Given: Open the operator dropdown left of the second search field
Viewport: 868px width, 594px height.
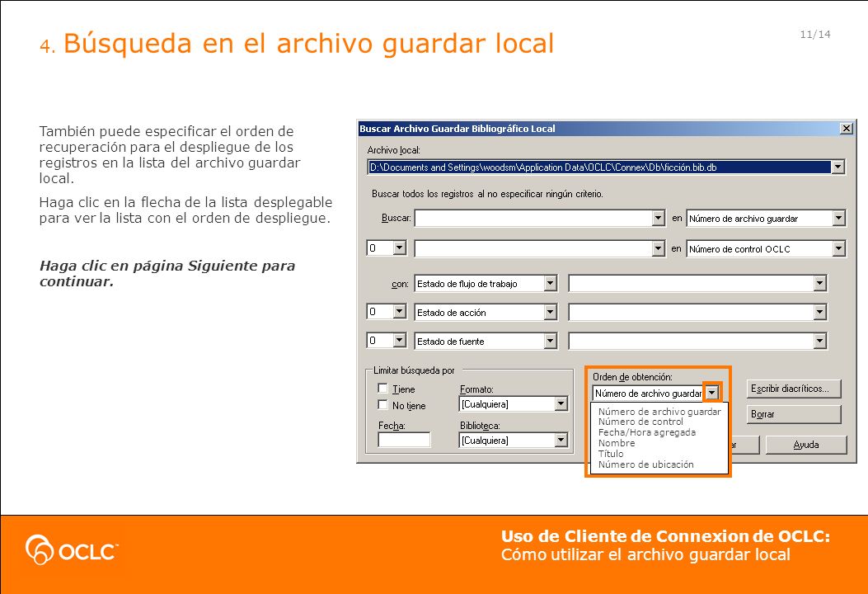Looking at the screenshot, I should click(x=400, y=247).
